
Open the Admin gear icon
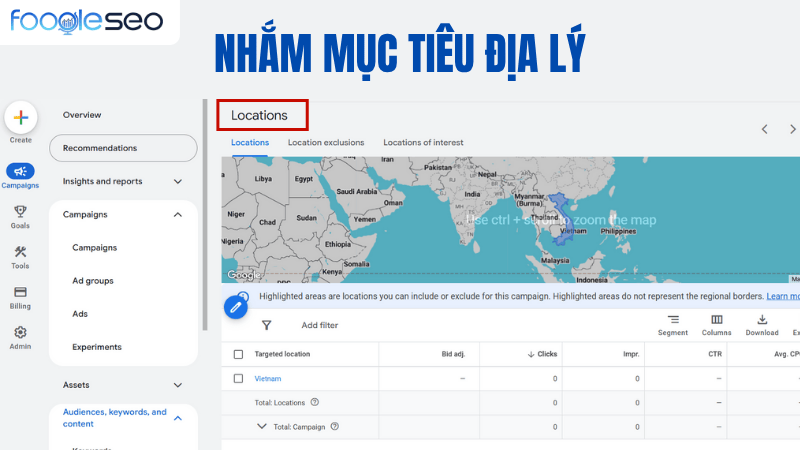pos(20,332)
